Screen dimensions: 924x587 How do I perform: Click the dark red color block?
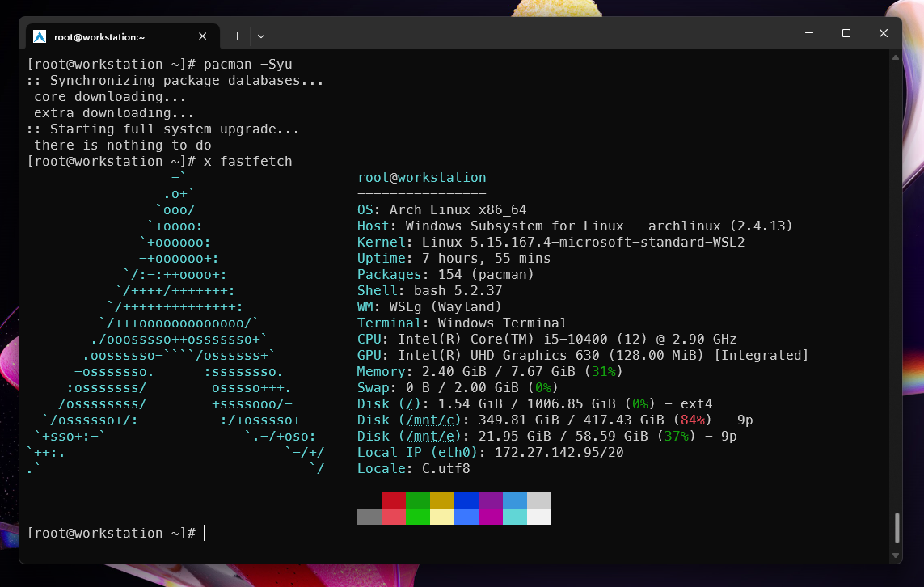coord(394,500)
